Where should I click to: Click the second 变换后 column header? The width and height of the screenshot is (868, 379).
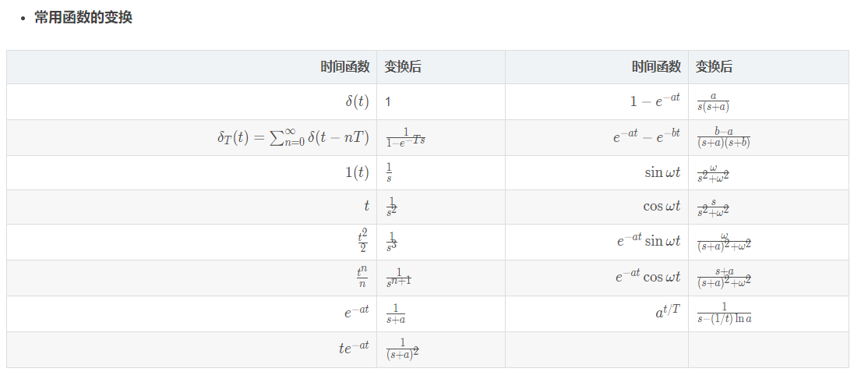coord(714,67)
